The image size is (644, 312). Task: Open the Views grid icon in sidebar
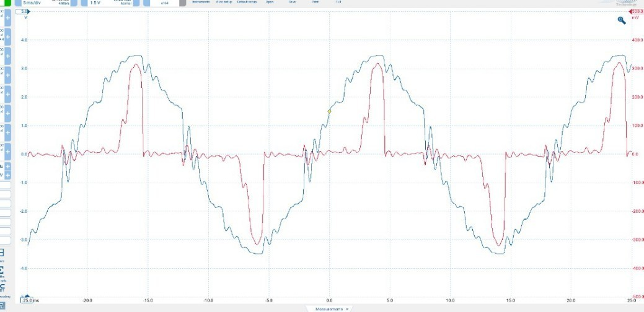pos(2,252)
